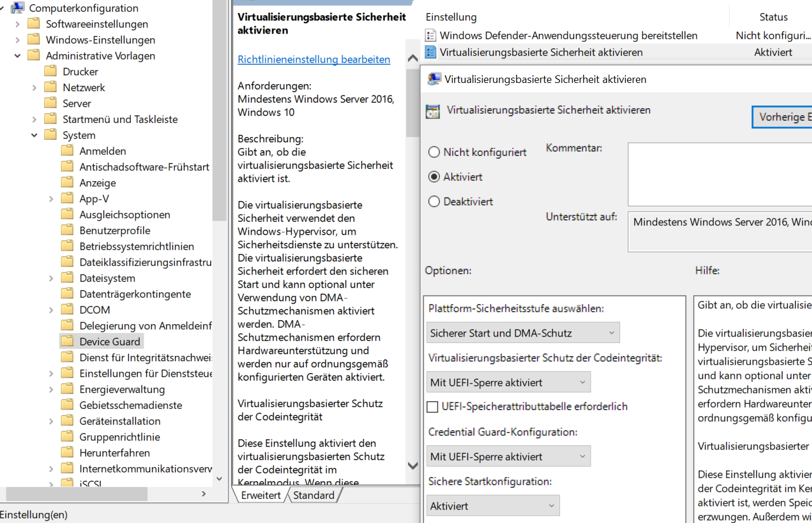Click the policy icon under the dialog title

coord(433,111)
